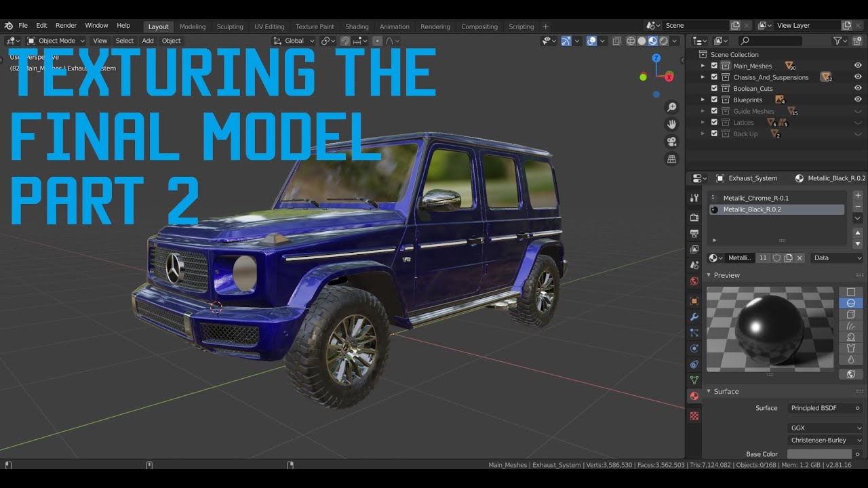Uncheck the Chasiss_And_Suspensions collection checkbox

click(x=714, y=77)
